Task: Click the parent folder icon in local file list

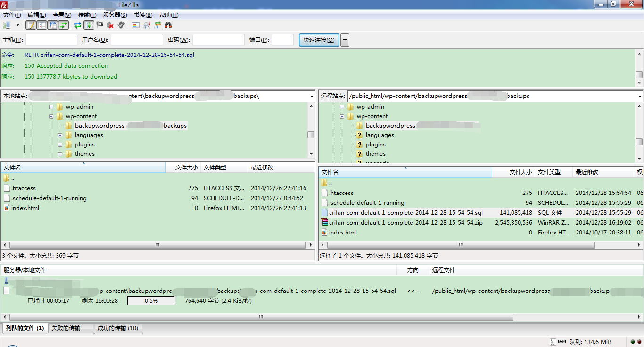Action: pos(7,178)
